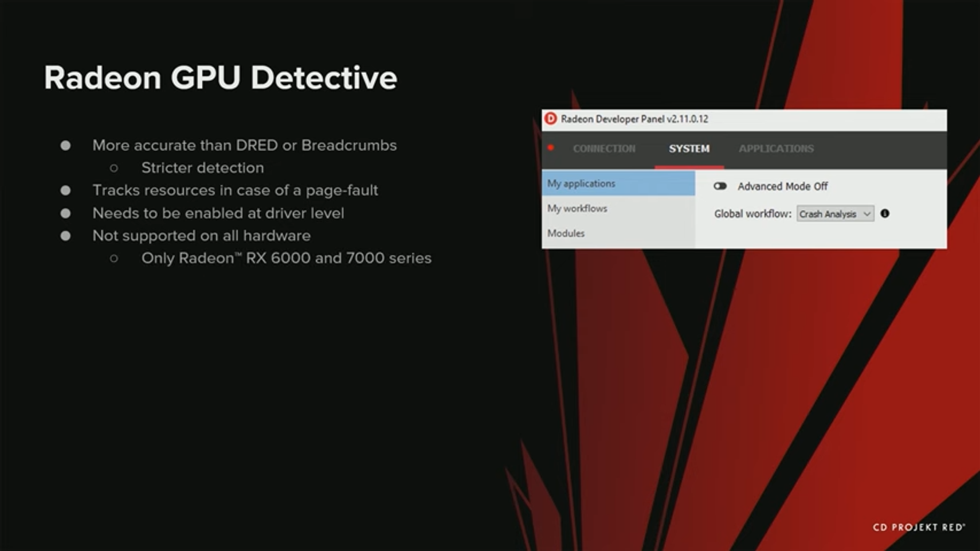Viewport: 980px width, 551px height.
Task: Click the 'Radeon GPU Detective' slide heading
Action: pyautogui.click(x=221, y=77)
